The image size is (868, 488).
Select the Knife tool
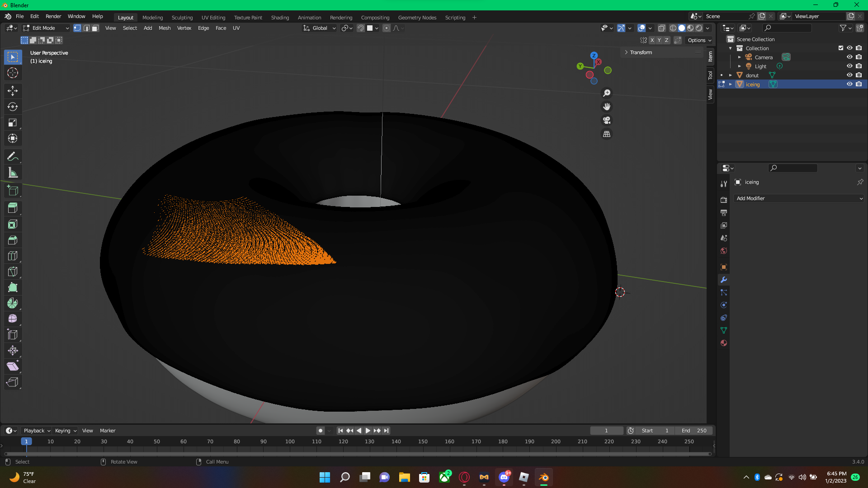coord(13,272)
